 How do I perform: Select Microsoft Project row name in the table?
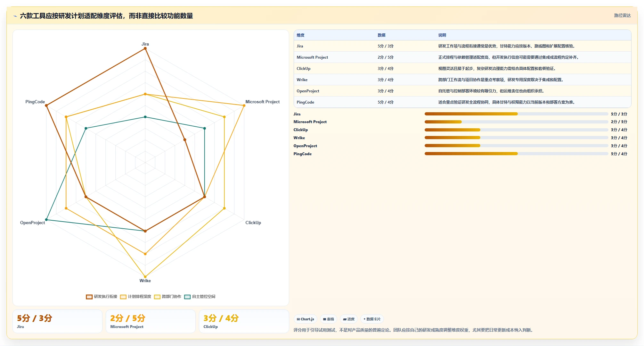pos(312,57)
